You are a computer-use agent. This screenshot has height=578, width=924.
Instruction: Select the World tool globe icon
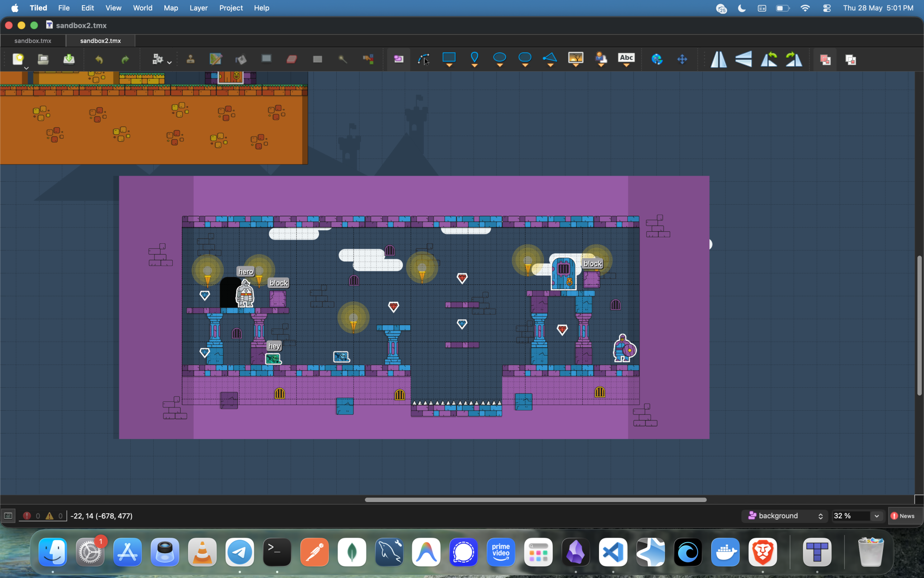pyautogui.click(x=657, y=59)
